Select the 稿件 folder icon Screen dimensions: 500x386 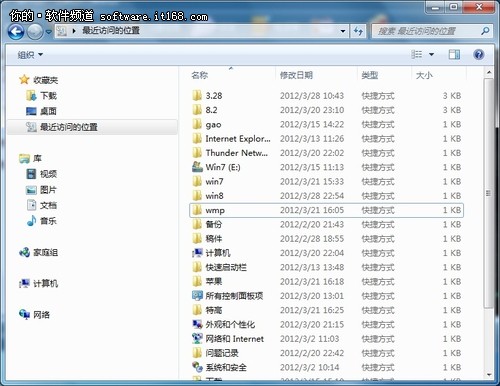tap(197, 239)
